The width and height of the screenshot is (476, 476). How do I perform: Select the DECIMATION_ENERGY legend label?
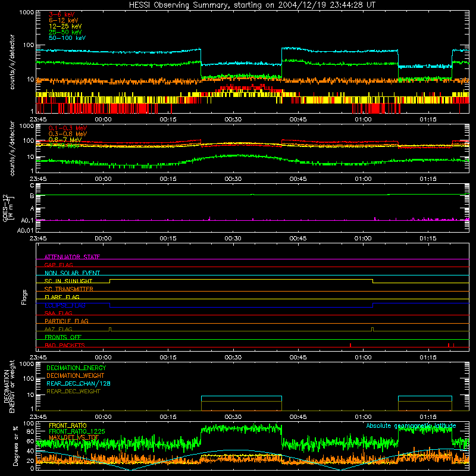[76, 368]
